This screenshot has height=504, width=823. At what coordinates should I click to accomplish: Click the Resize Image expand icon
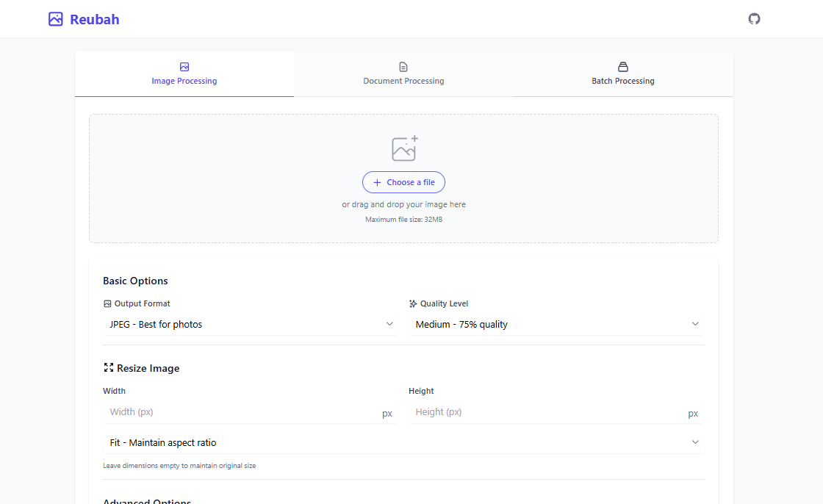tap(108, 367)
